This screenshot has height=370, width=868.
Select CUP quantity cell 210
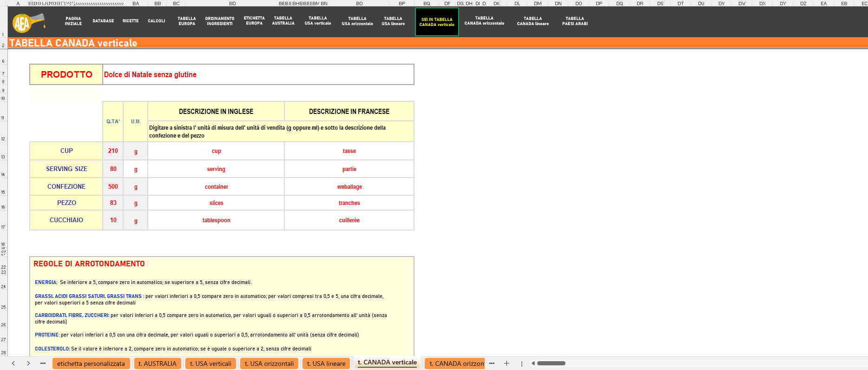pos(113,151)
